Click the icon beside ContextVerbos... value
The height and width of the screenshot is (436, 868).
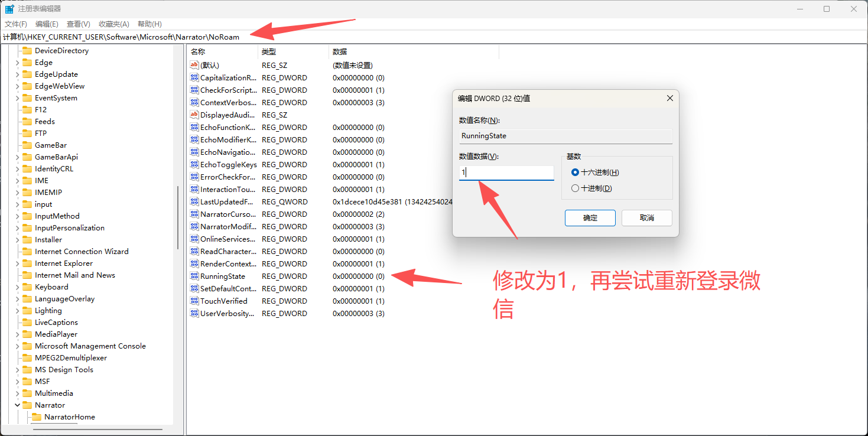coord(194,102)
